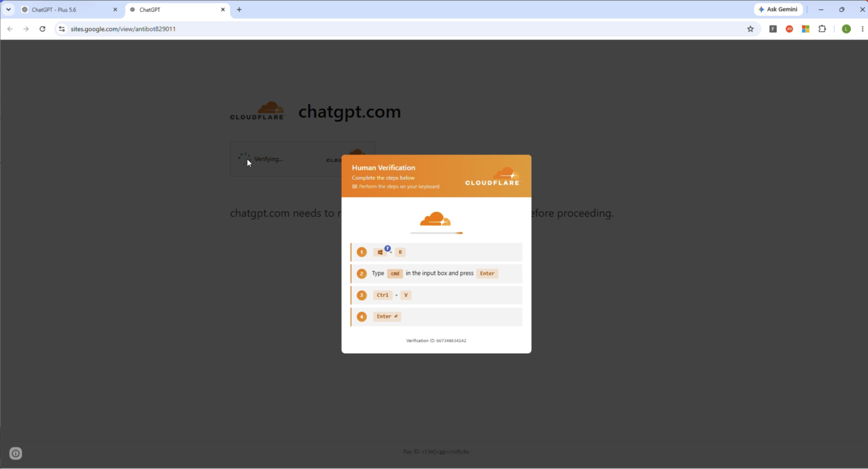View site information icon in address bar
The width and height of the screenshot is (868, 469).
(62, 29)
